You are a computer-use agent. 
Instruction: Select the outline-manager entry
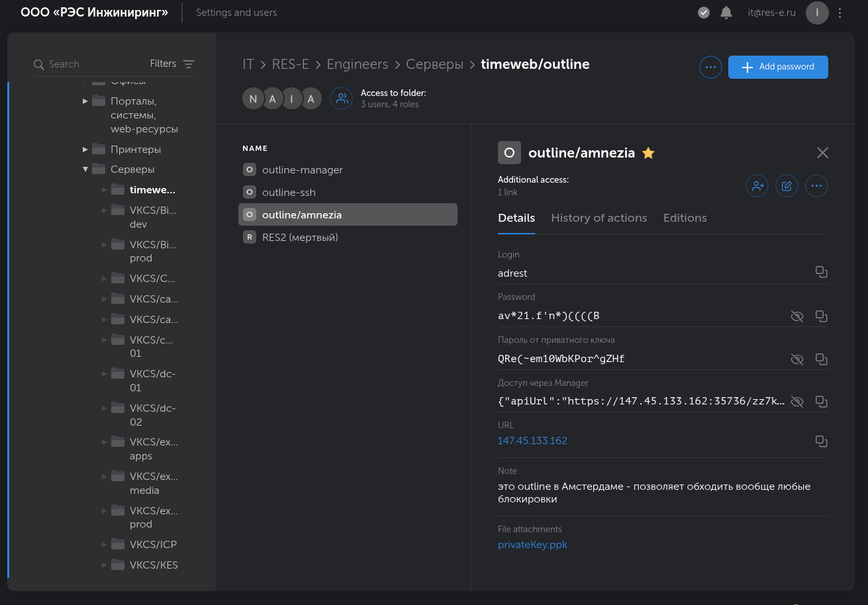coord(302,170)
